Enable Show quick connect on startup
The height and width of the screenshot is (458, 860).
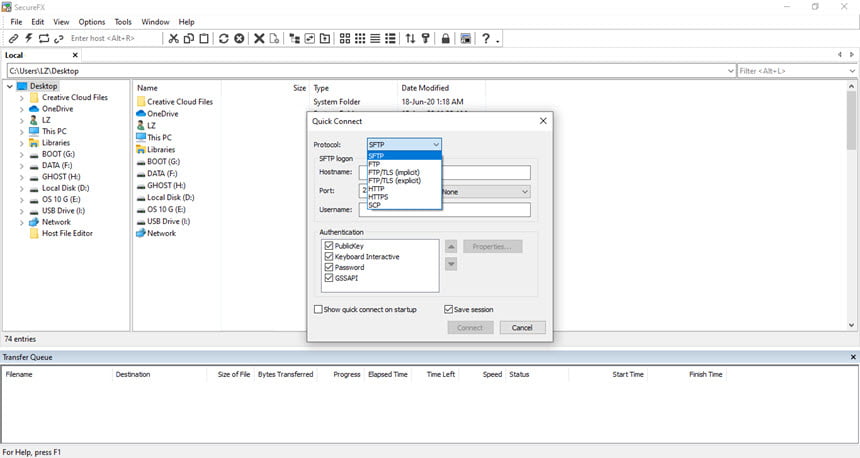point(318,309)
